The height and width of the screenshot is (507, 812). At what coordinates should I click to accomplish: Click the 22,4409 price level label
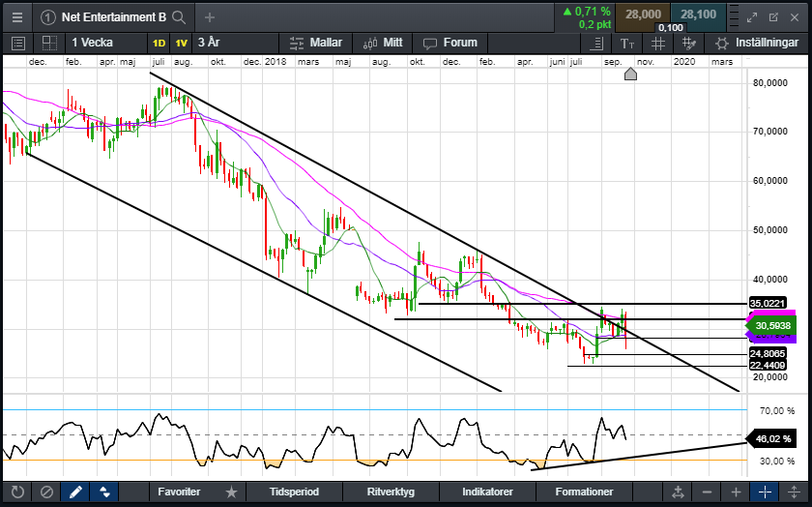pos(768,366)
